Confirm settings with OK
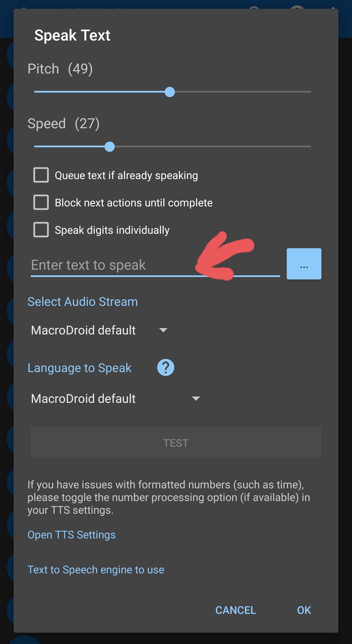The height and width of the screenshot is (644, 352). pos(304,610)
